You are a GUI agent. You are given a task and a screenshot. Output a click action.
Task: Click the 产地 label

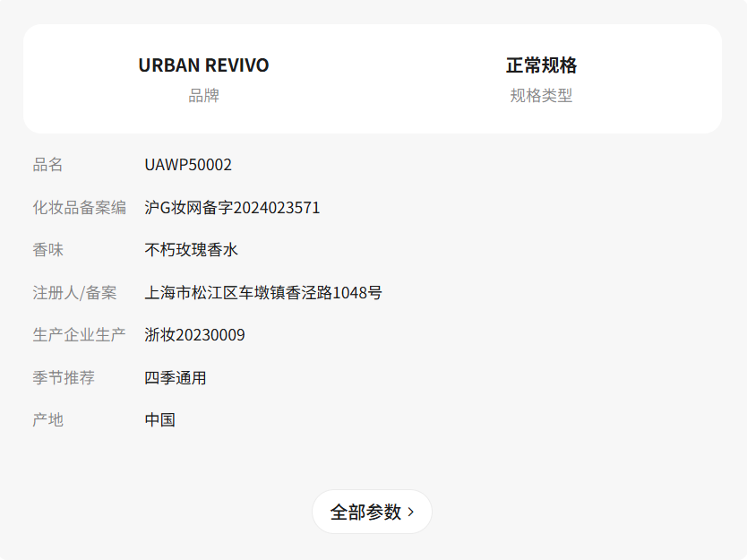pos(47,420)
